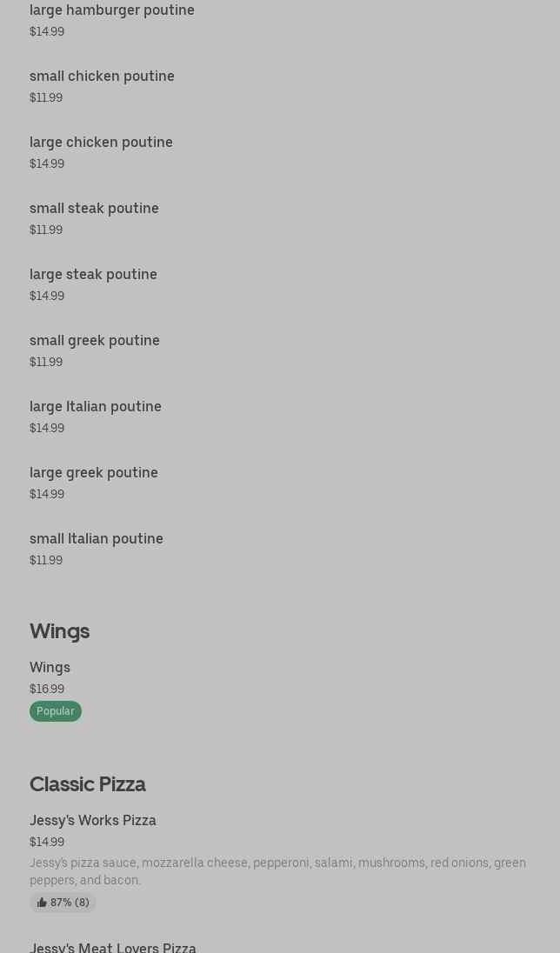560x953 pixels.
Task: Open large hamburger poutine item
Action: click(x=112, y=10)
